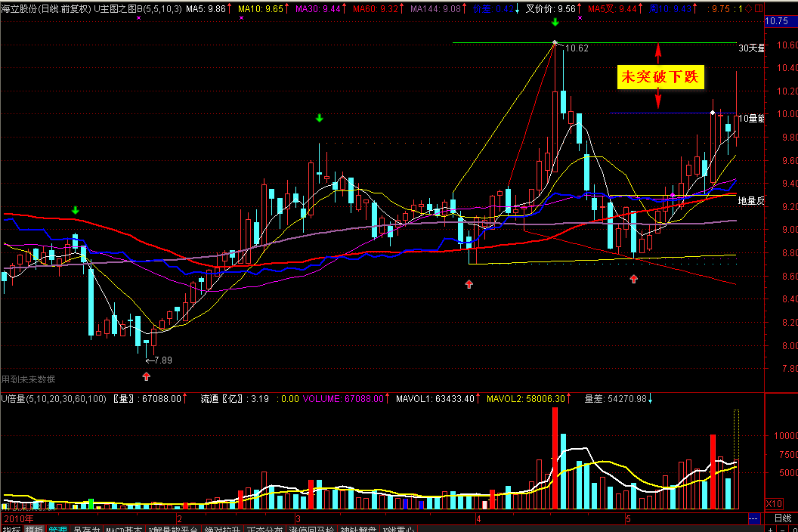The image size is (798, 532).
Task: Select the 正态分布 template tab
Action: click(264, 530)
